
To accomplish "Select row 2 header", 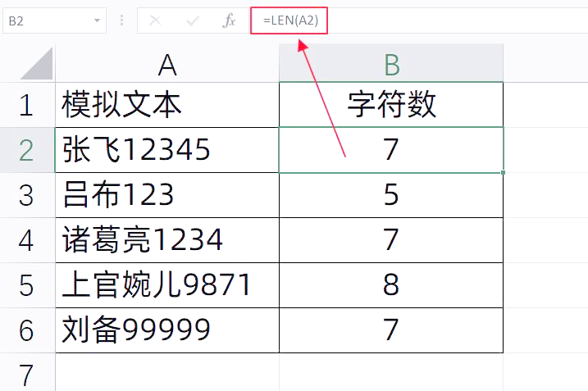I will point(27,150).
